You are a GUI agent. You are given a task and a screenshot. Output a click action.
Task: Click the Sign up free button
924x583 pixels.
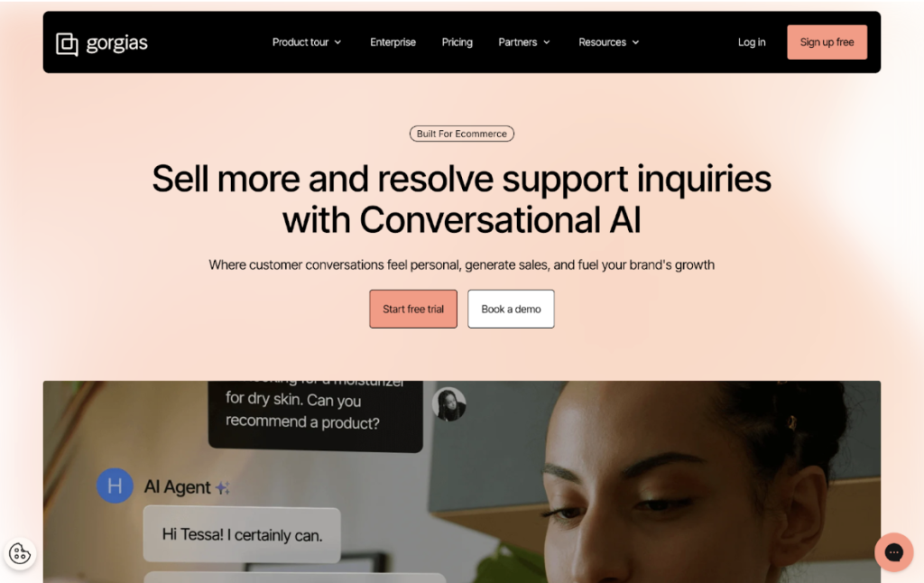(x=827, y=42)
